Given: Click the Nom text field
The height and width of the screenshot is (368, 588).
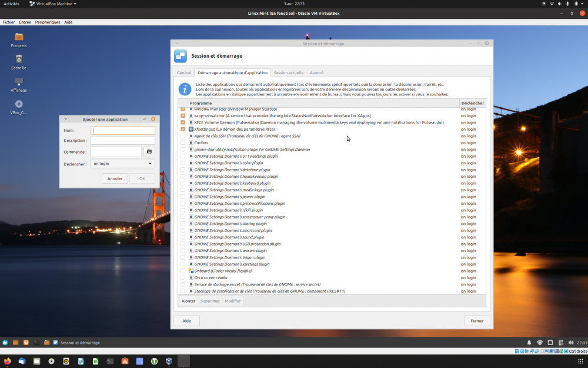Looking at the screenshot, I should (x=122, y=131).
